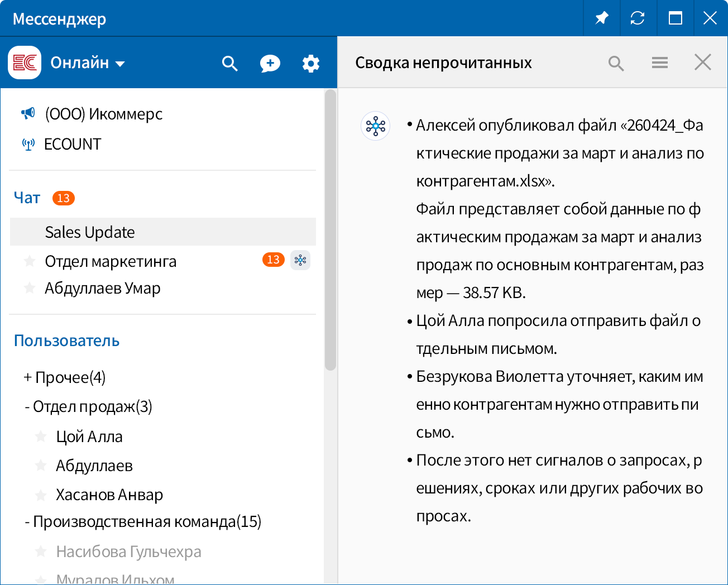Open AI summary icon for Отдел маркетинга
The image size is (728, 585).
[x=300, y=260]
